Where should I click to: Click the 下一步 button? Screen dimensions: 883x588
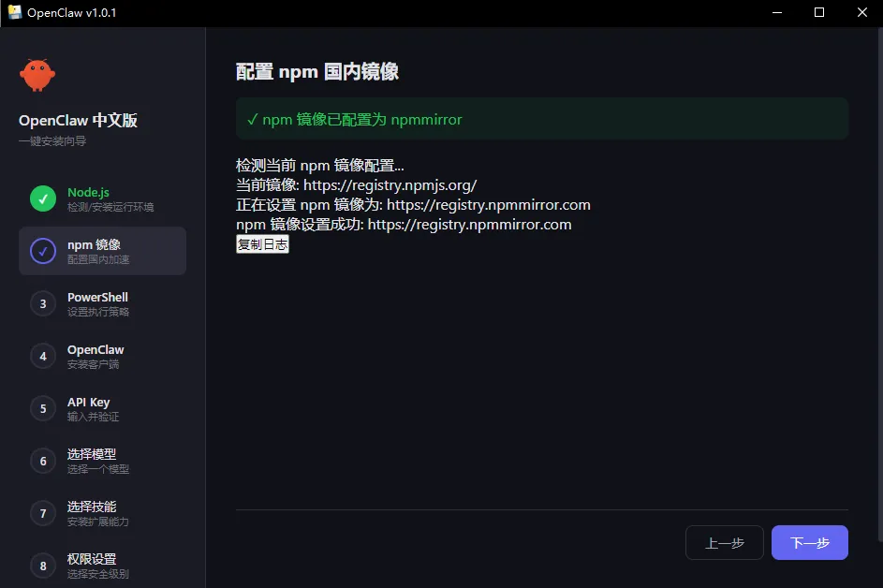[x=810, y=543]
